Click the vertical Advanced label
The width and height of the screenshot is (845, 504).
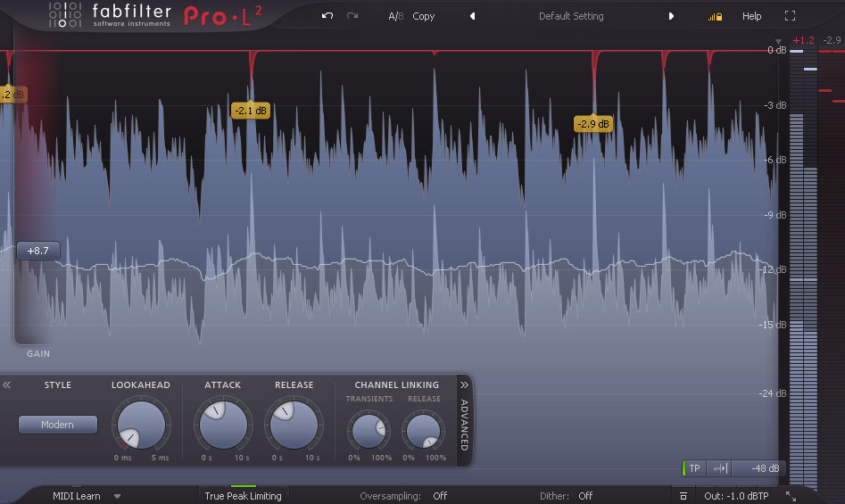click(x=464, y=425)
